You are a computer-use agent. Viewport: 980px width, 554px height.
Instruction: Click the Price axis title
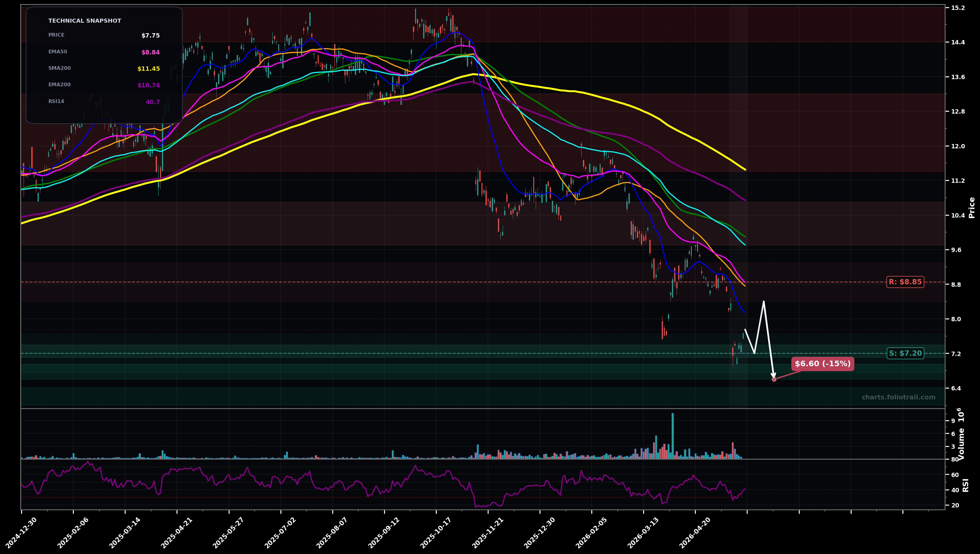click(x=972, y=208)
